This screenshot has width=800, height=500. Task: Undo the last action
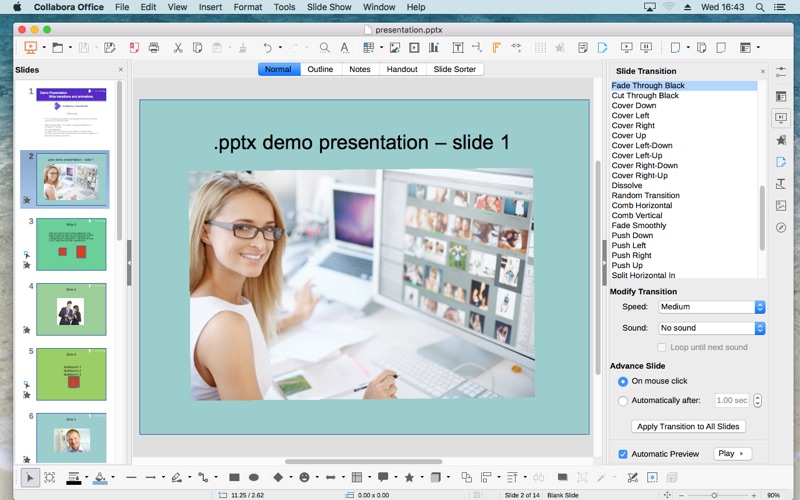[267, 47]
